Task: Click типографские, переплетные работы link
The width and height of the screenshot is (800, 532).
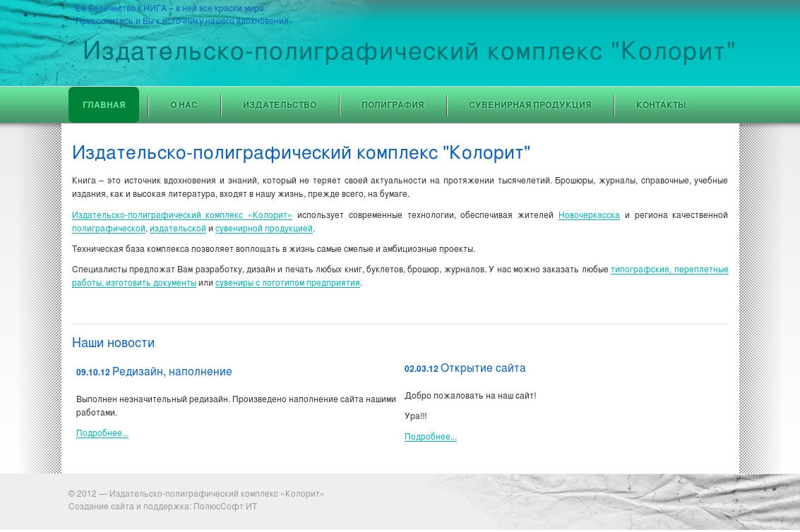Action: (669, 270)
